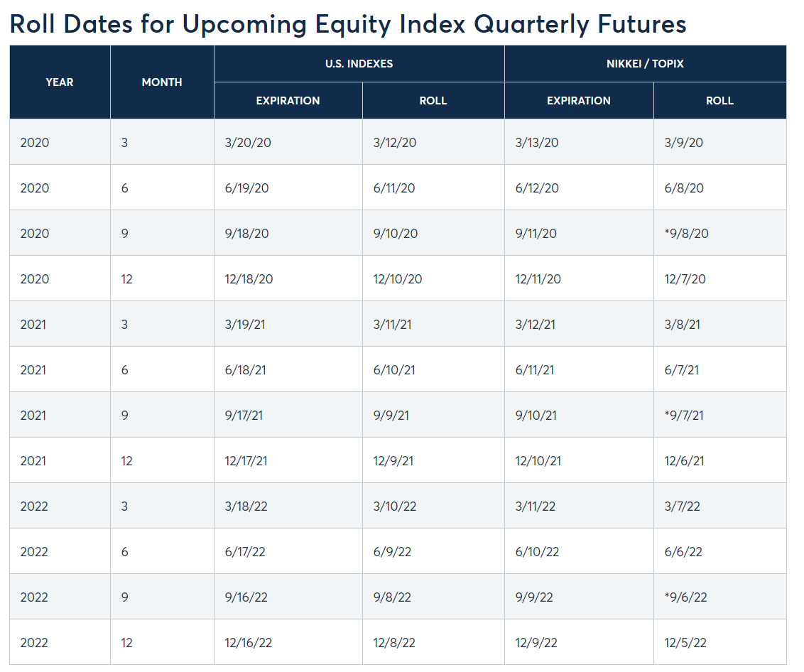Viewport: 804px width, 672px height.
Task: Click the 12/16/22 expiration cell
Action: (x=248, y=643)
